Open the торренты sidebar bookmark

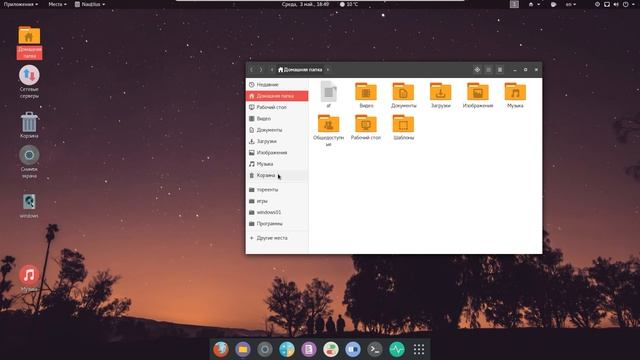click(277, 190)
